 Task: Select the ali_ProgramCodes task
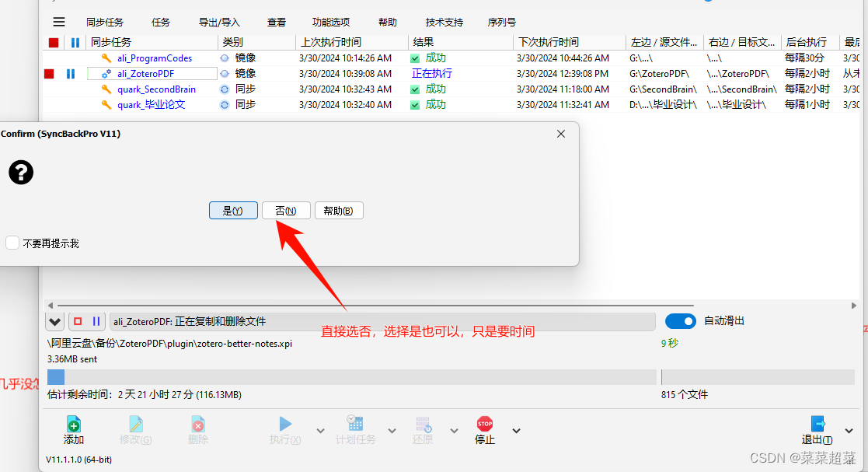click(155, 58)
